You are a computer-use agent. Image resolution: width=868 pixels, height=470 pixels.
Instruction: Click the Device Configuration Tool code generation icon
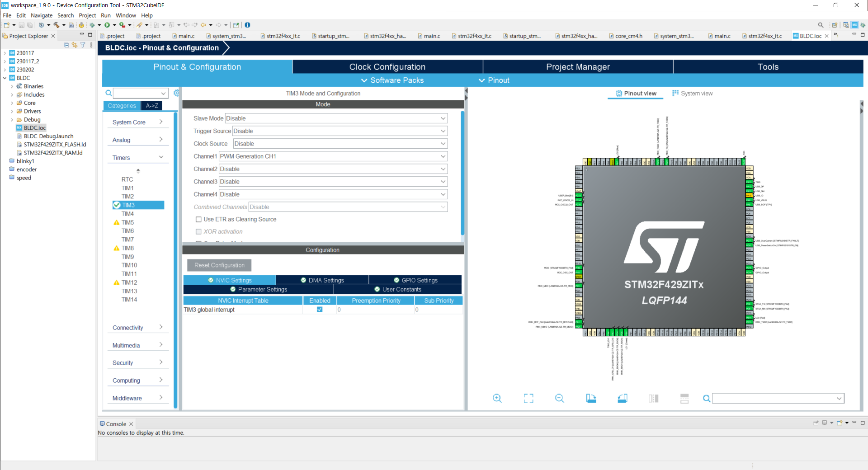[81, 25]
